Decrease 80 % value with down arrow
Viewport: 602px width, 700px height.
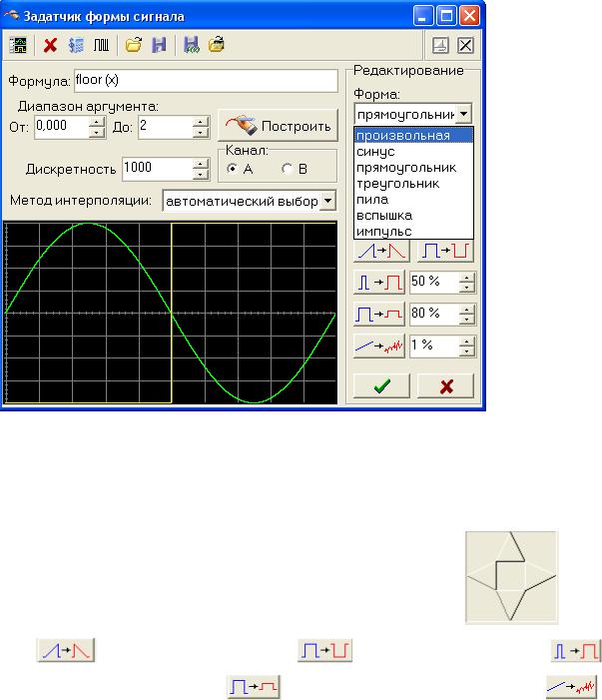pos(467,320)
